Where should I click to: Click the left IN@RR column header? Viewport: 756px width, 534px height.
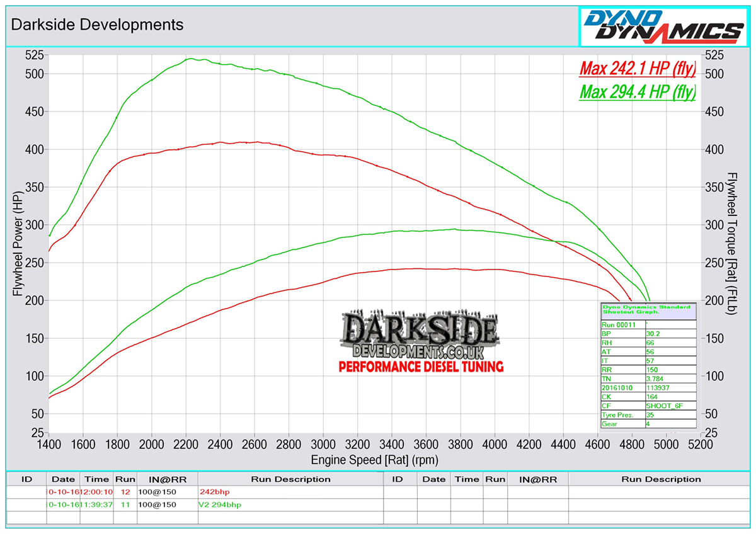coord(164,479)
